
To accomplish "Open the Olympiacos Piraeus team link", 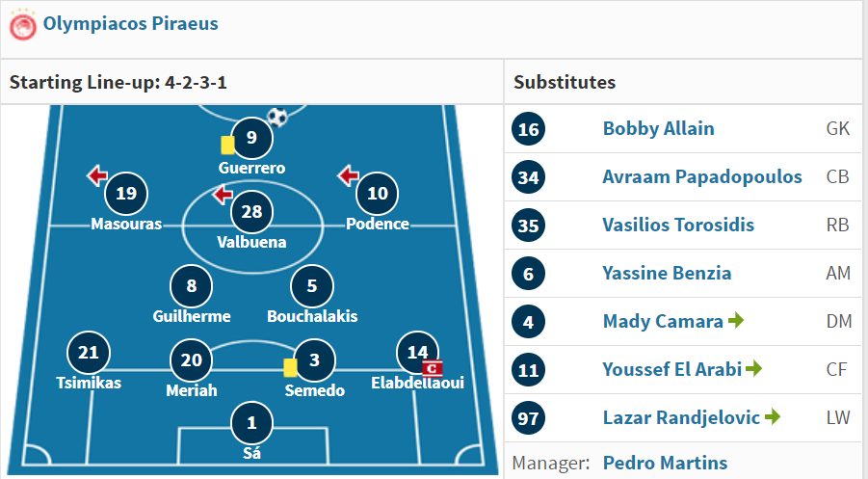I will [x=131, y=24].
